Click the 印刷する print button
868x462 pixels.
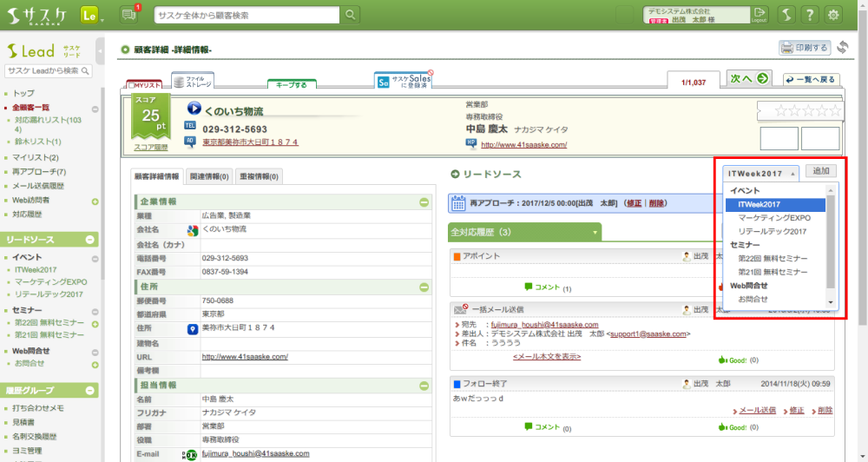805,48
